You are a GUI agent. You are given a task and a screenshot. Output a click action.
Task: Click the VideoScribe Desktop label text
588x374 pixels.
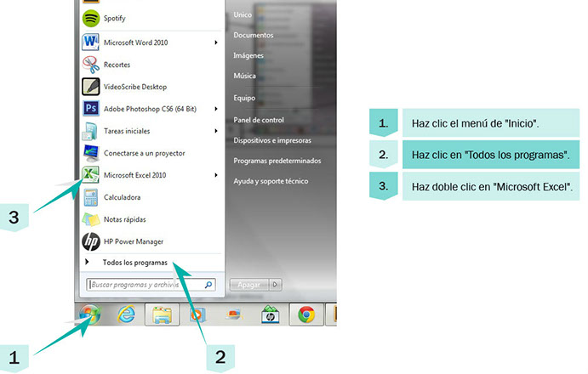(x=135, y=87)
